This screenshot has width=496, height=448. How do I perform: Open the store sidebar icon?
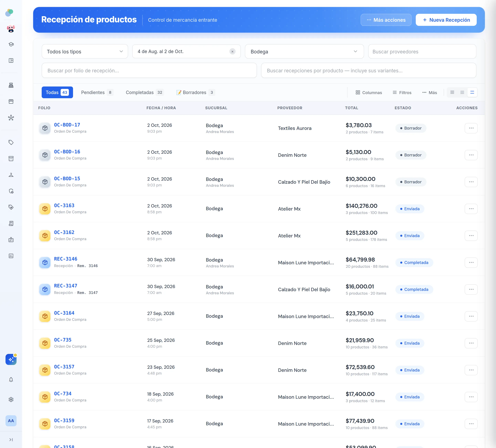pos(11,101)
